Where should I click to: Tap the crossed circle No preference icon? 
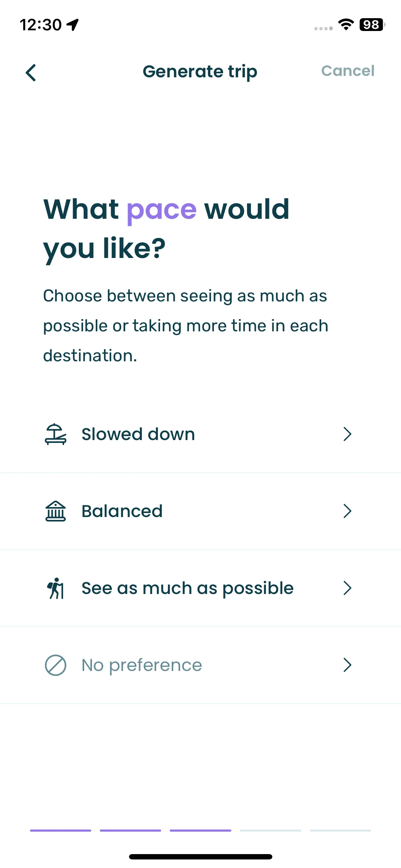[56, 665]
